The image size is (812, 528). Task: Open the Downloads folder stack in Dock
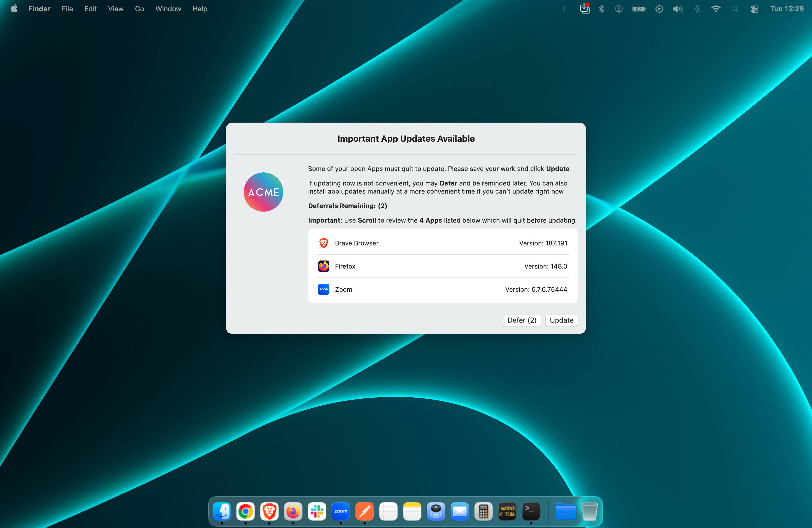(565, 511)
